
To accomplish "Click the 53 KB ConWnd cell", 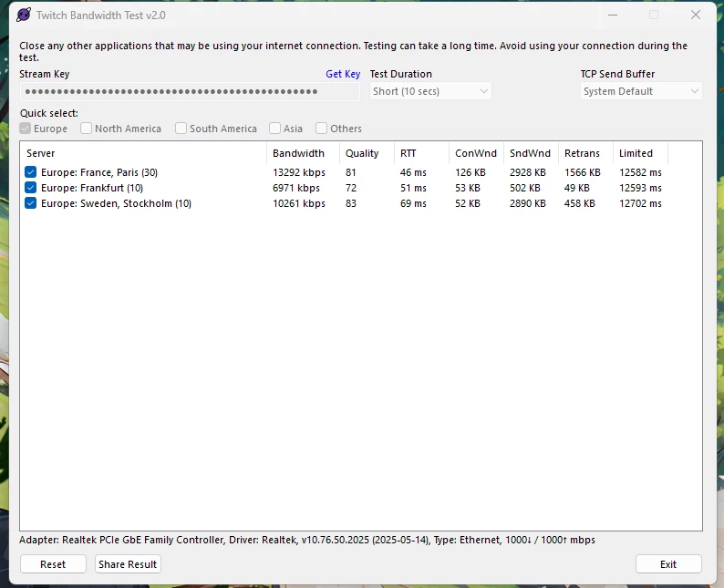I will pyautogui.click(x=467, y=188).
